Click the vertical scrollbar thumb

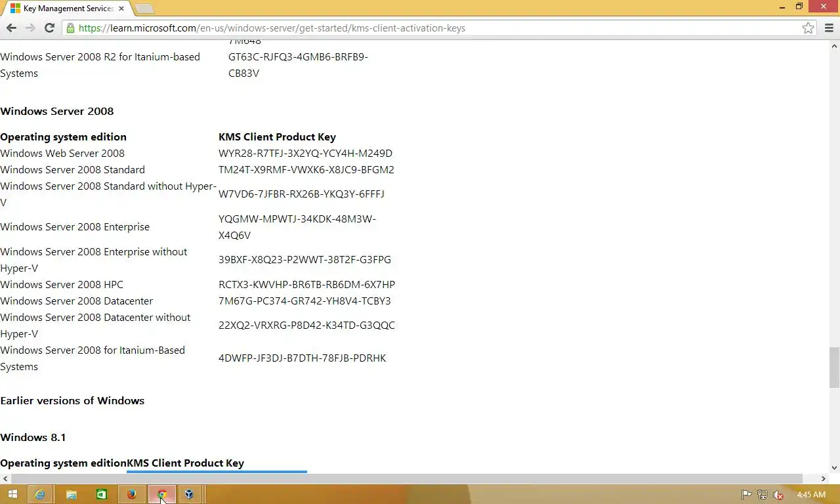click(835, 367)
